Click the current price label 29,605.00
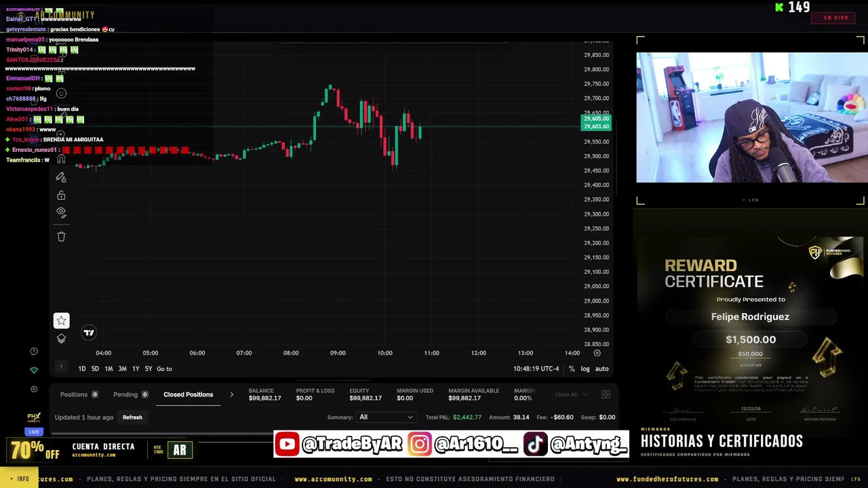This screenshot has height=488, width=868. click(596, 119)
